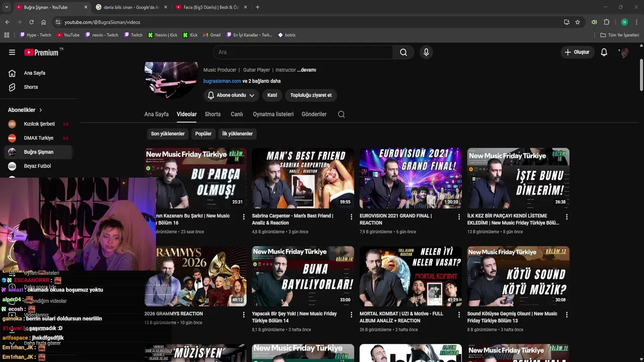644x362 pixels.
Task: Open the account avatar menu
Action: [x=624, y=52]
